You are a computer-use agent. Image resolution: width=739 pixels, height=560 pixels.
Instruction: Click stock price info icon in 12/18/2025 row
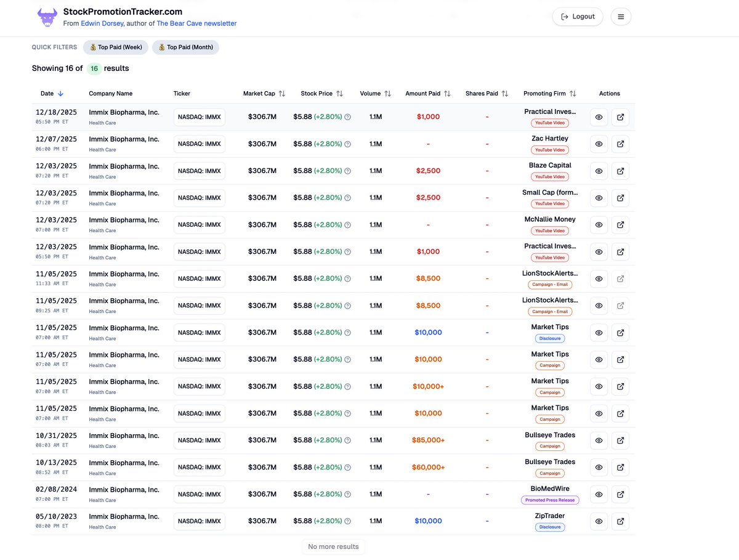click(347, 117)
